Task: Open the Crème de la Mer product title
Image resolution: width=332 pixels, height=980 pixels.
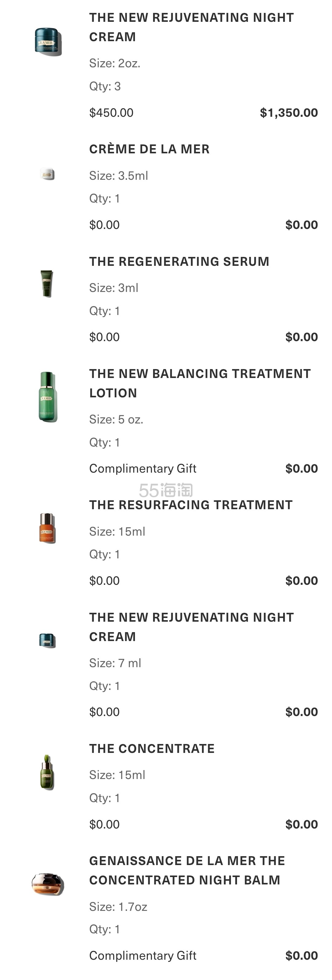Action: [149, 149]
